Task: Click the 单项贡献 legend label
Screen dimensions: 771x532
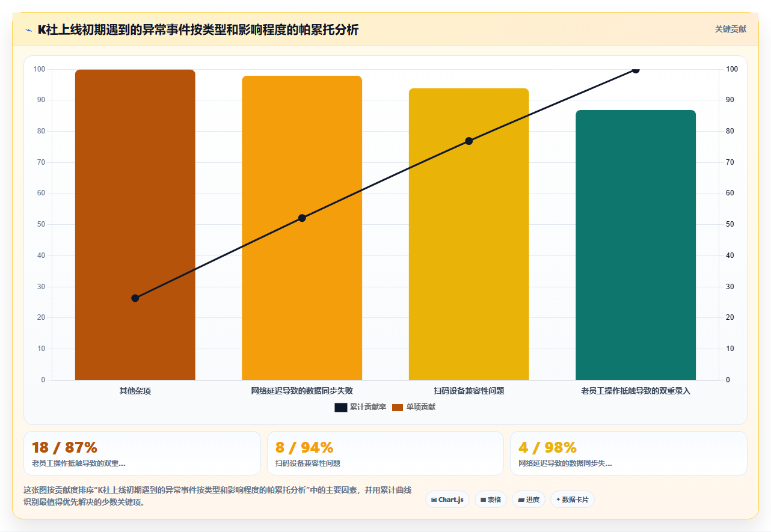Action: (x=421, y=408)
